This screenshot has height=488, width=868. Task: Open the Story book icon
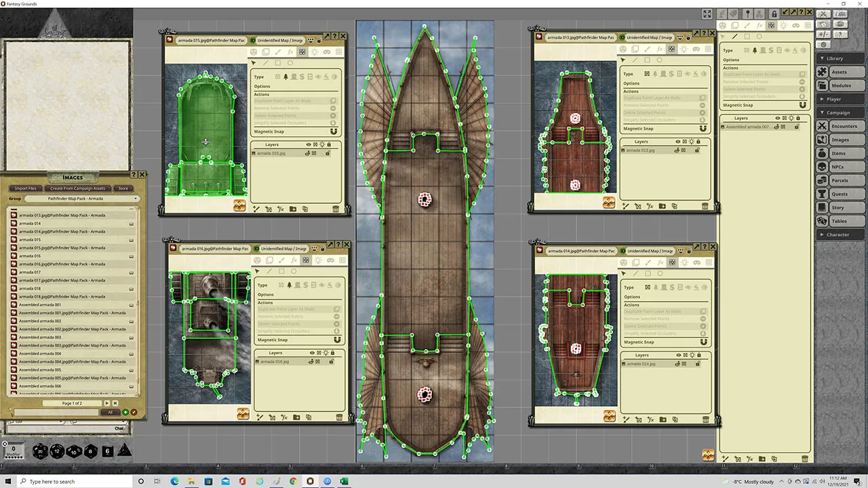(822, 207)
